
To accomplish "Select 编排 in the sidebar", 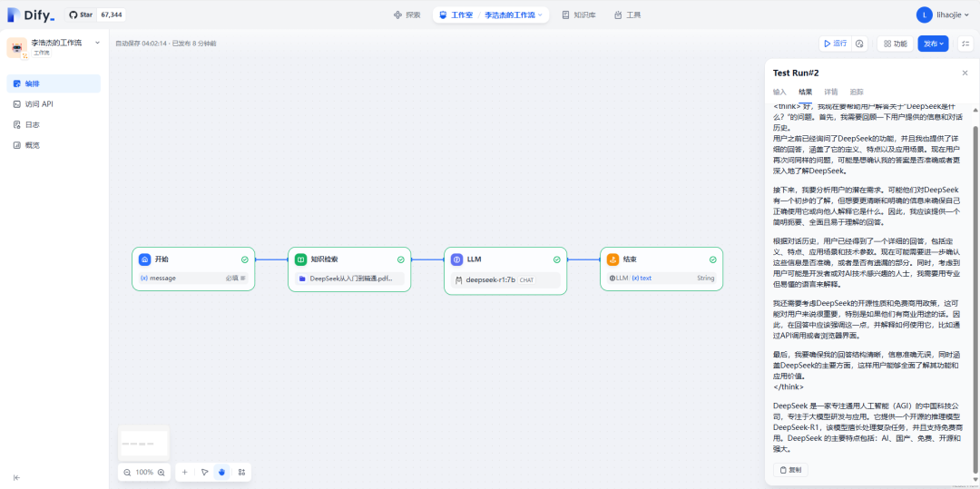I will 54,83.
